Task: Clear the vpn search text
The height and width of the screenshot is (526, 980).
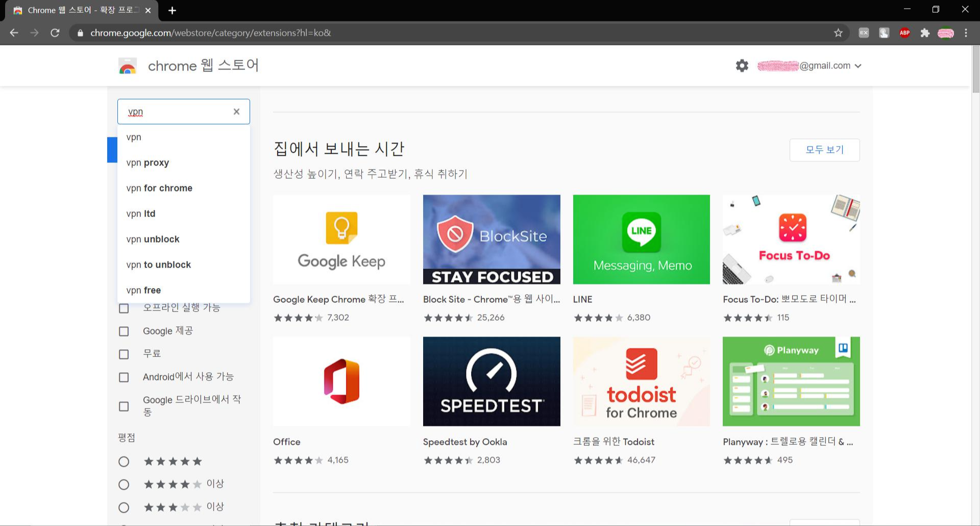Action: (x=236, y=111)
